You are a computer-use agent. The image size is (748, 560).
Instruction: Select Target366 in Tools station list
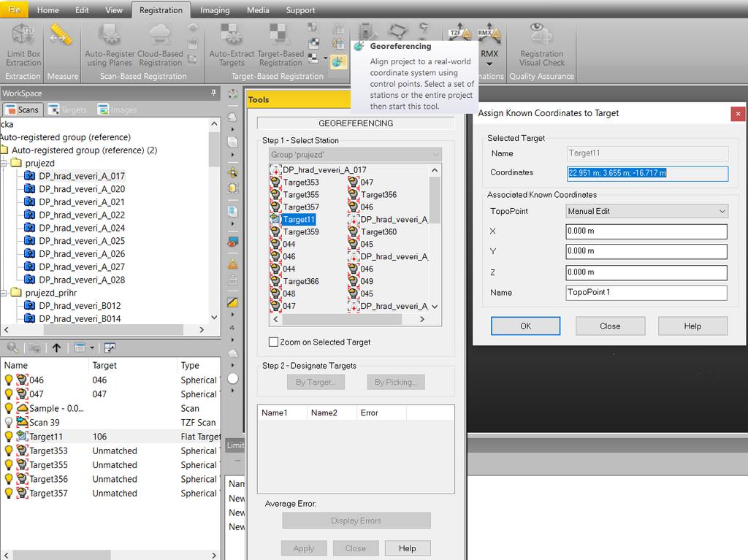300,281
